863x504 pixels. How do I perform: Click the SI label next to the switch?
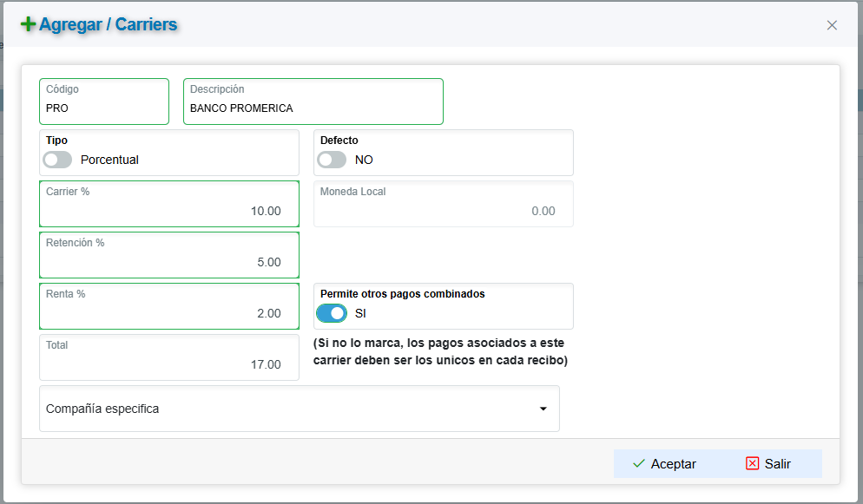point(360,313)
